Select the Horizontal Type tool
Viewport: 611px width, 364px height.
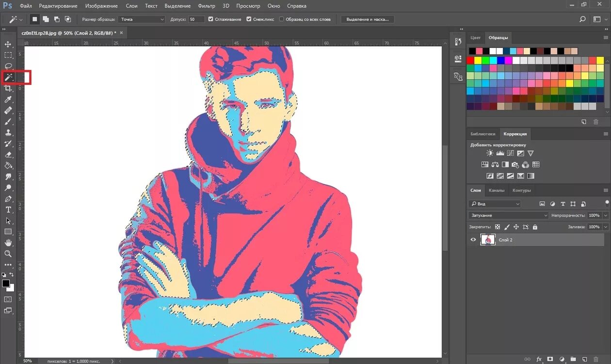point(8,209)
